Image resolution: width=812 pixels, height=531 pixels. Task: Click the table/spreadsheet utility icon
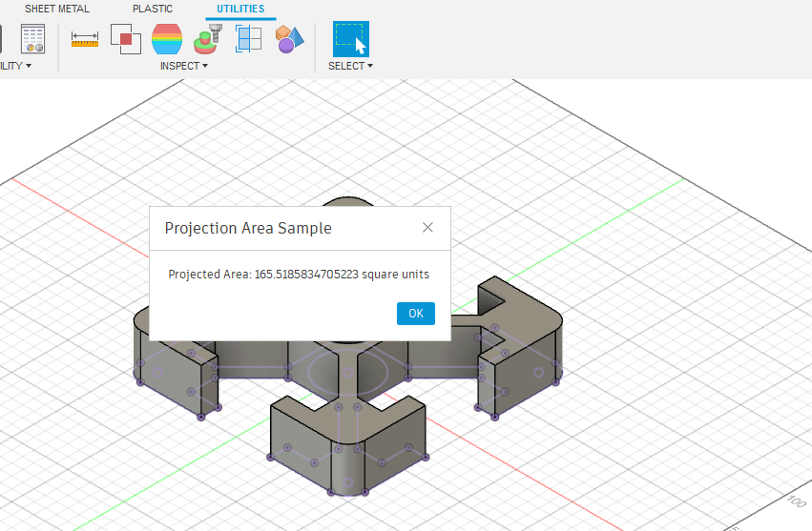tap(32, 39)
